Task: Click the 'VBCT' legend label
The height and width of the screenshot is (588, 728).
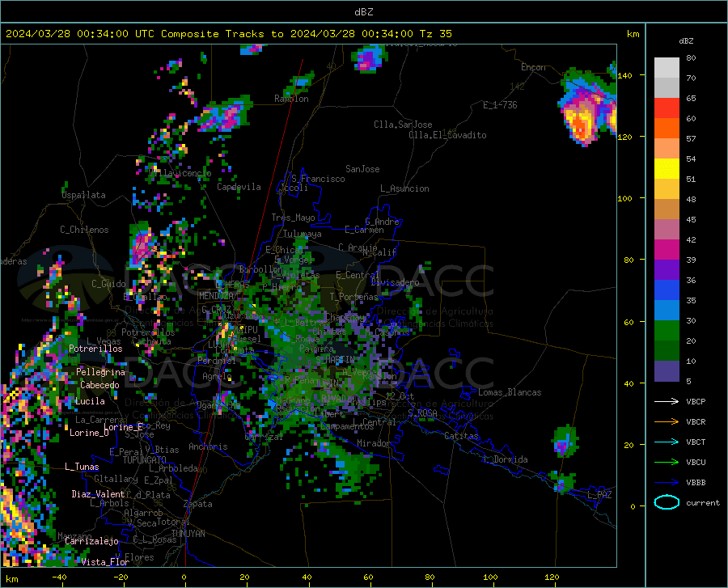Action: [x=696, y=442]
